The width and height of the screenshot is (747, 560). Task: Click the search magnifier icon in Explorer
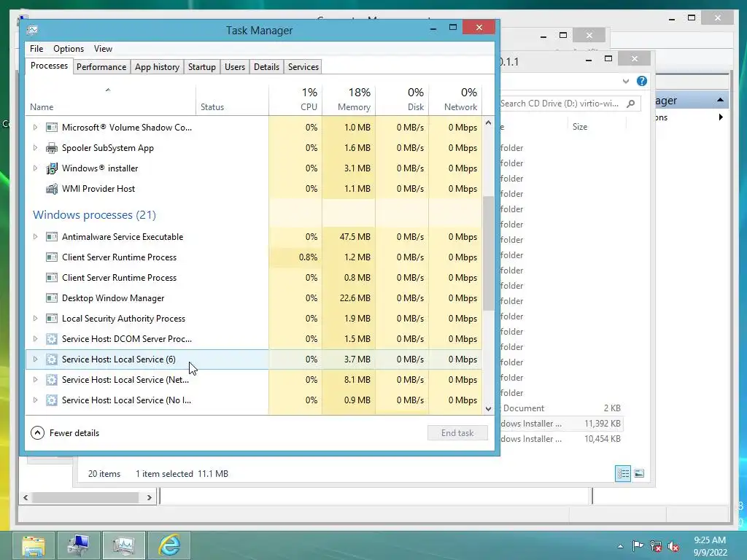(x=631, y=104)
